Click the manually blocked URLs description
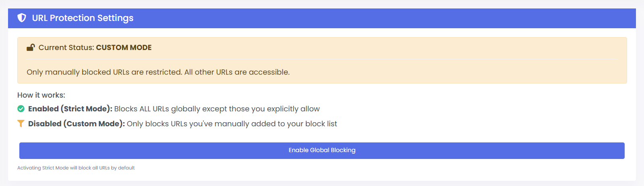Image resolution: width=644 pixels, height=186 pixels. (x=158, y=72)
